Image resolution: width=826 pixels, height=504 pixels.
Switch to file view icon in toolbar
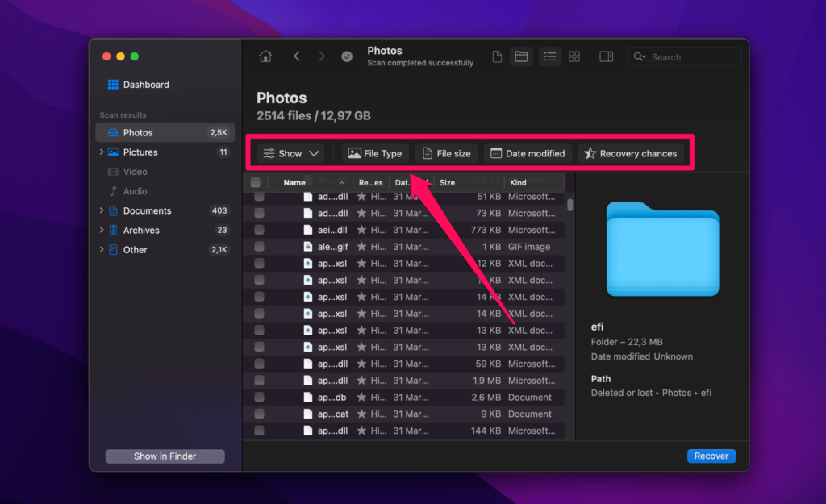497,56
